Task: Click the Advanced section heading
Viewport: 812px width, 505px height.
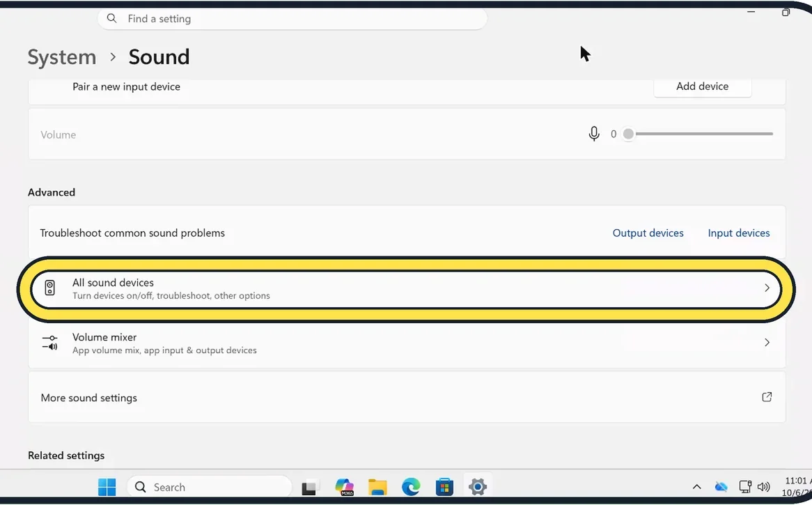Action: pyautogui.click(x=52, y=192)
